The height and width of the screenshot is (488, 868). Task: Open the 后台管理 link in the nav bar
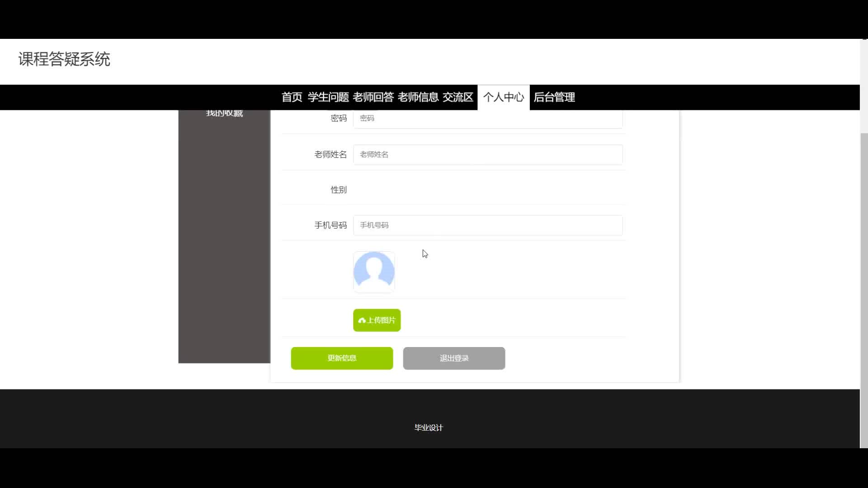click(554, 97)
